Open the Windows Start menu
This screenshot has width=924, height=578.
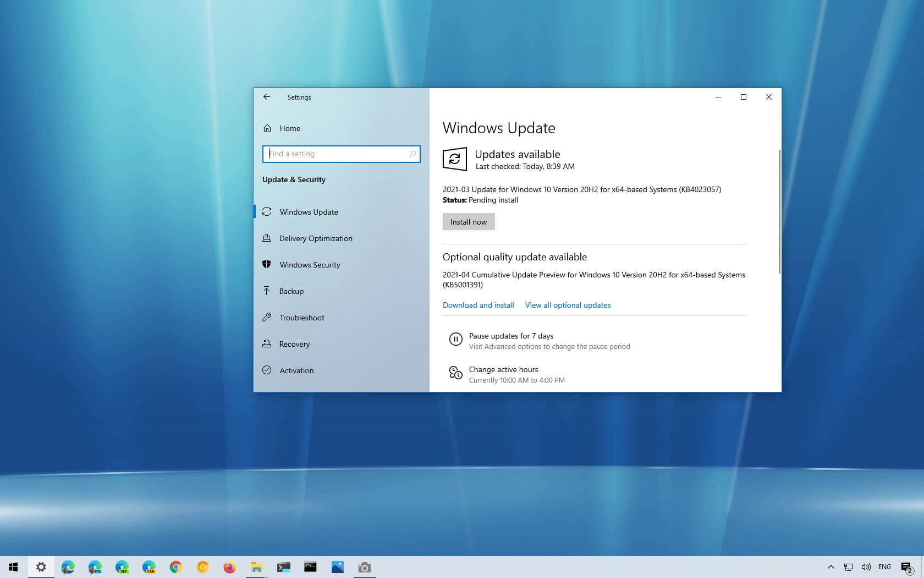[13, 567]
